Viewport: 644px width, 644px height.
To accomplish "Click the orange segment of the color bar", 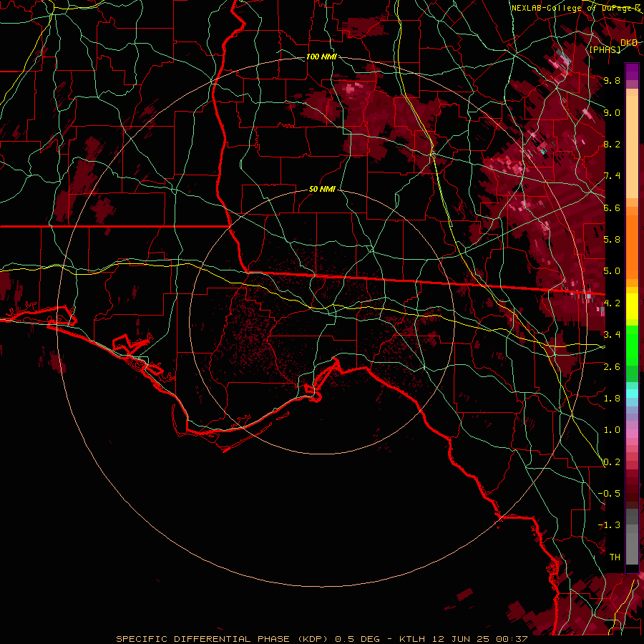I will click(632, 246).
